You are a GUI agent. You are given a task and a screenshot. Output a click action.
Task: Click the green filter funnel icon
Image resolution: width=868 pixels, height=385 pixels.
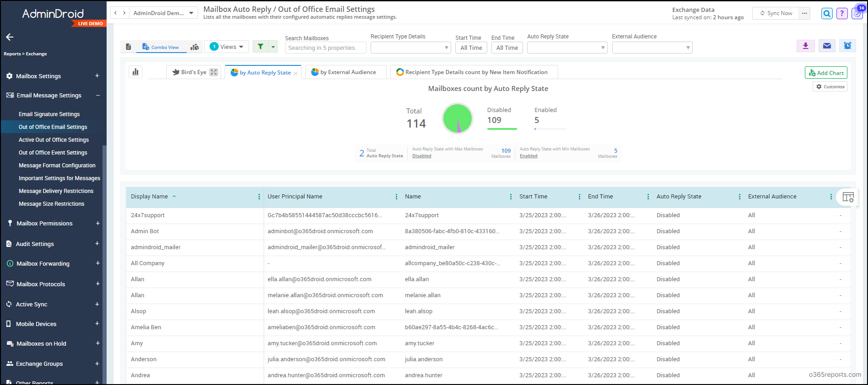260,47
